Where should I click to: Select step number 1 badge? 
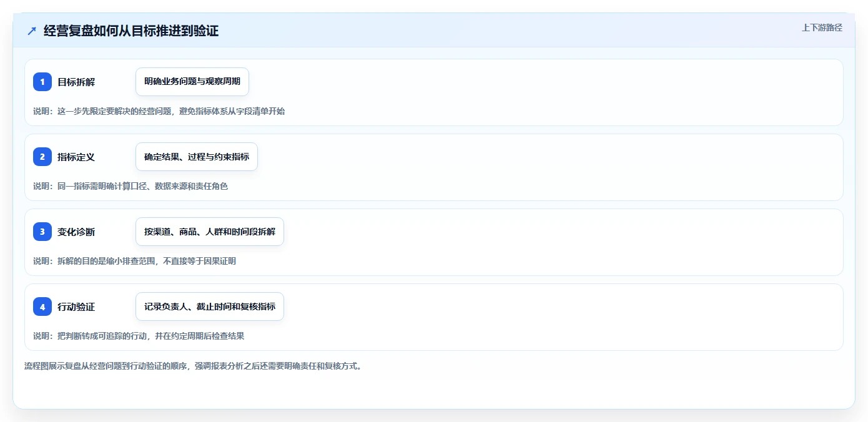[x=42, y=82]
